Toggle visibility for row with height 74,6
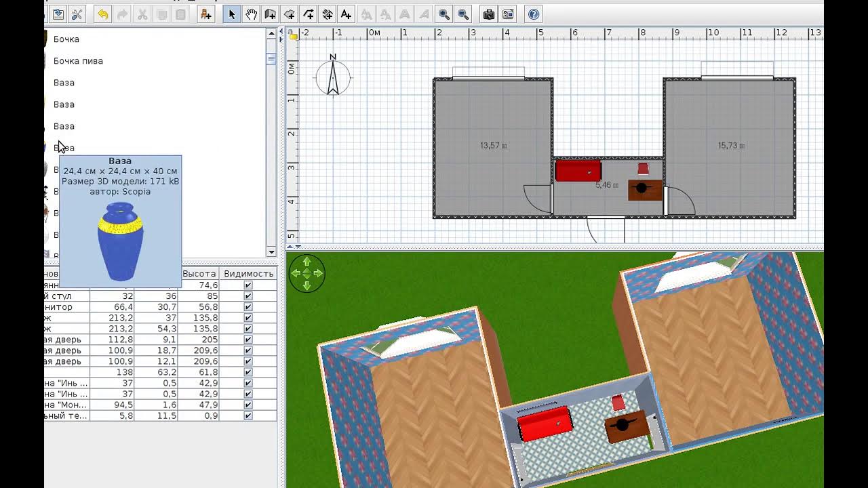Screen dimensions: 868x488 pos(248,285)
